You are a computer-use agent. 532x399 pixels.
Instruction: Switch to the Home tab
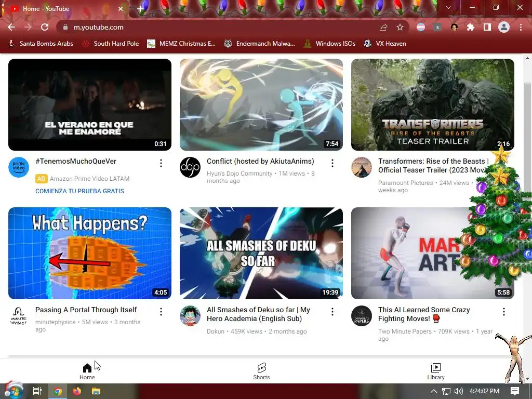pyautogui.click(x=87, y=371)
